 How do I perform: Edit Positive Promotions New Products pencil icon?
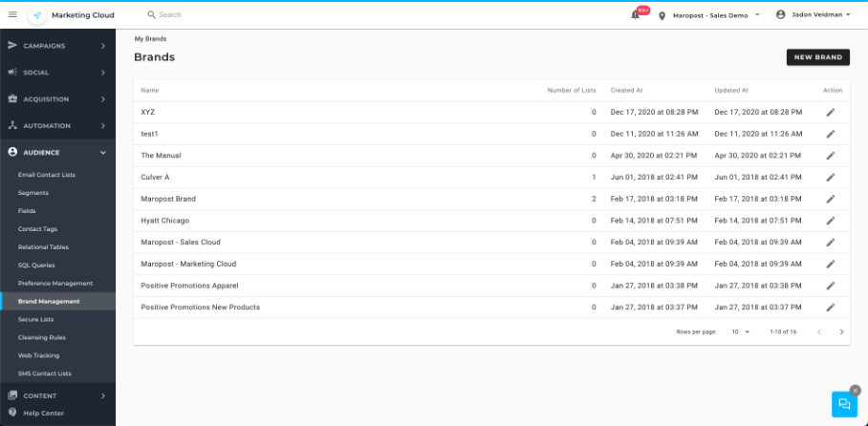(831, 307)
